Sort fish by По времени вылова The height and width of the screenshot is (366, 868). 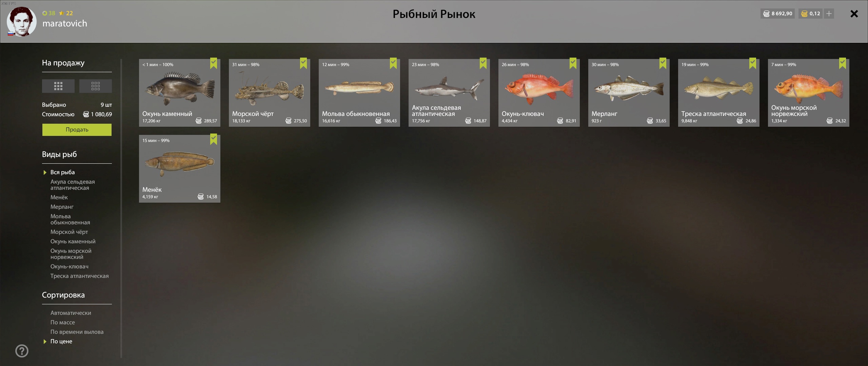tap(77, 332)
